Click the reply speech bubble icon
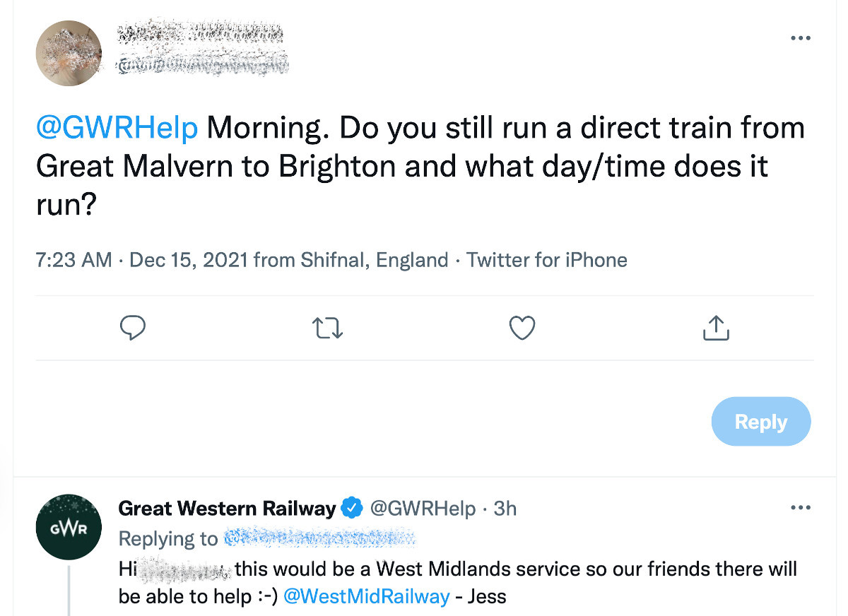 coord(133,328)
